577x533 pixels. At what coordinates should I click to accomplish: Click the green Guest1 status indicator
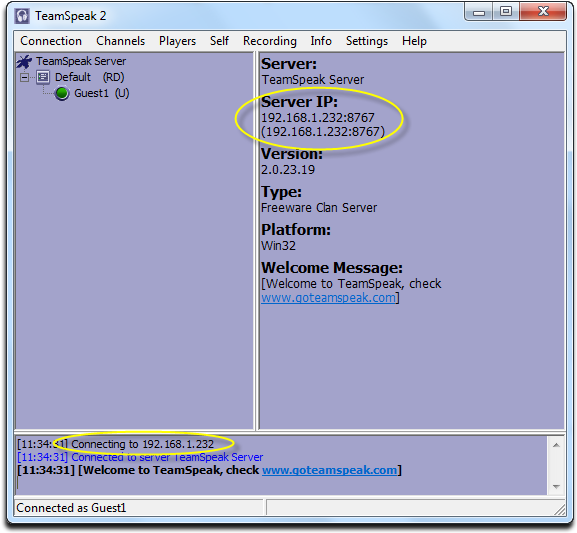click(x=62, y=93)
